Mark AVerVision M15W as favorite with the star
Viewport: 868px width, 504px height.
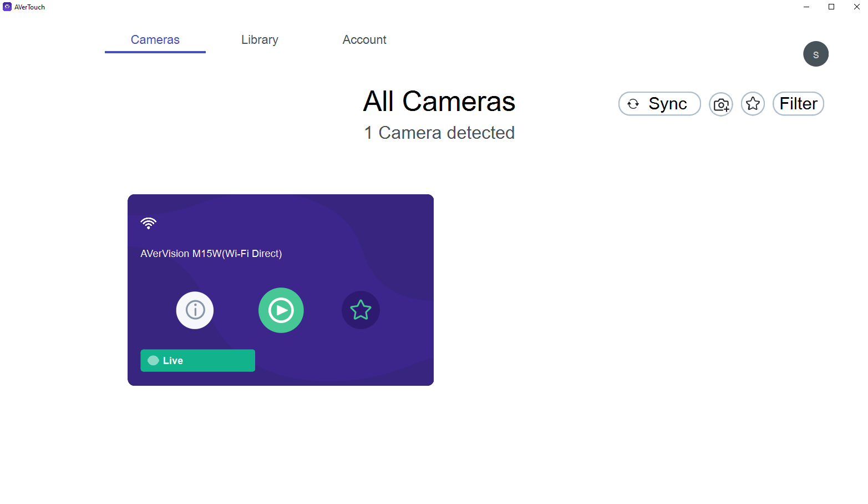click(x=361, y=310)
